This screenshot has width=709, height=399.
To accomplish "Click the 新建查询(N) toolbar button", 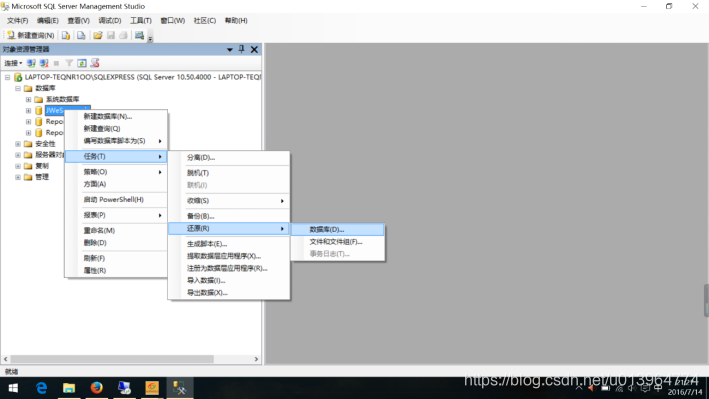I will coord(31,35).
